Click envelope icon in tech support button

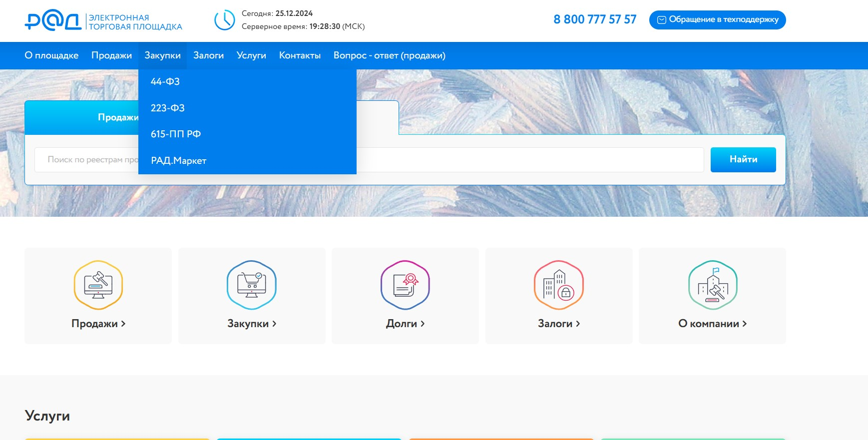point(661,20)
